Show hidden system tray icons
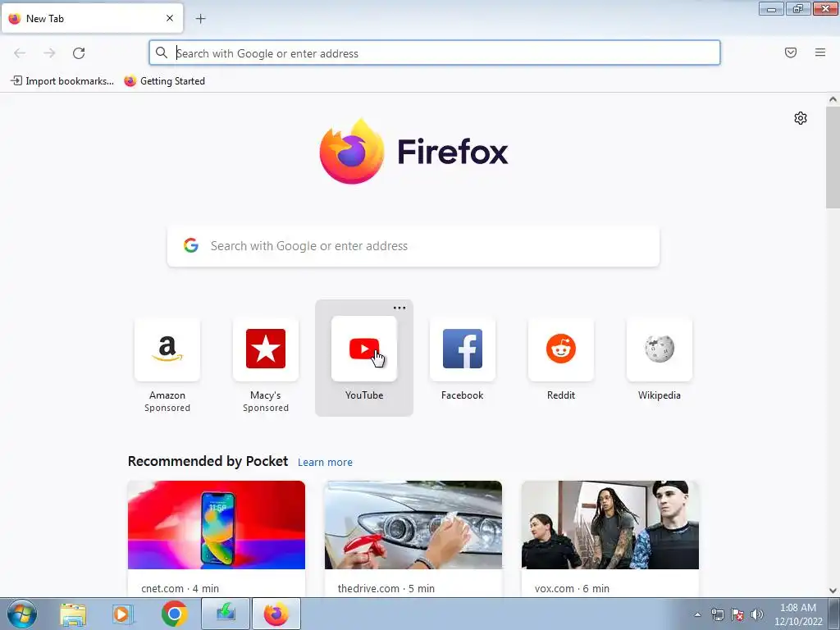Viewport: 840px width, 630px height. click(x=697, y=614)
